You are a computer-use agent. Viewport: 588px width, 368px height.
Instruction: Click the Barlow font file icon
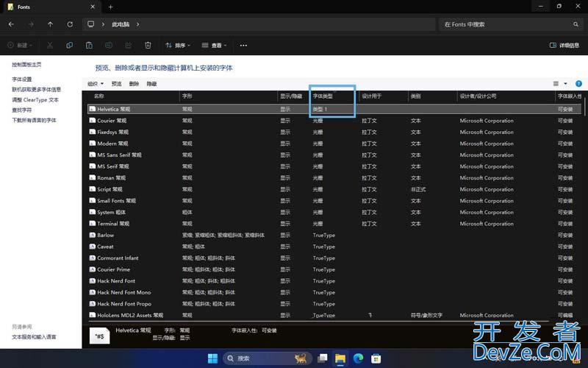pyautogui.click(x=93, y=235)
